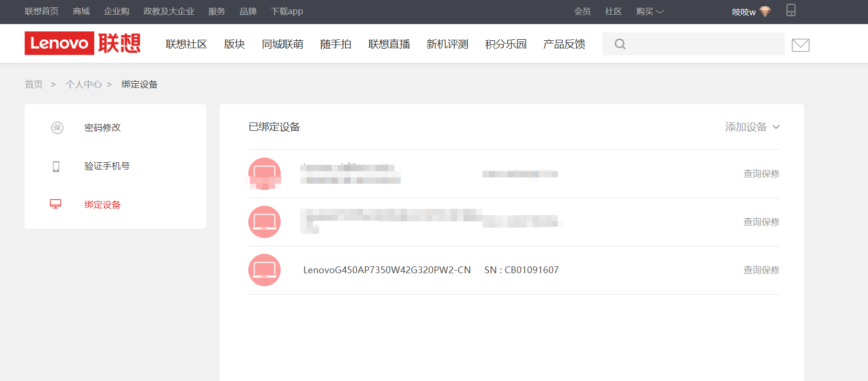The width and height of the screenshot is (868, 381).
Task: Click the search magnifier icon
Action: click(620, 44)
